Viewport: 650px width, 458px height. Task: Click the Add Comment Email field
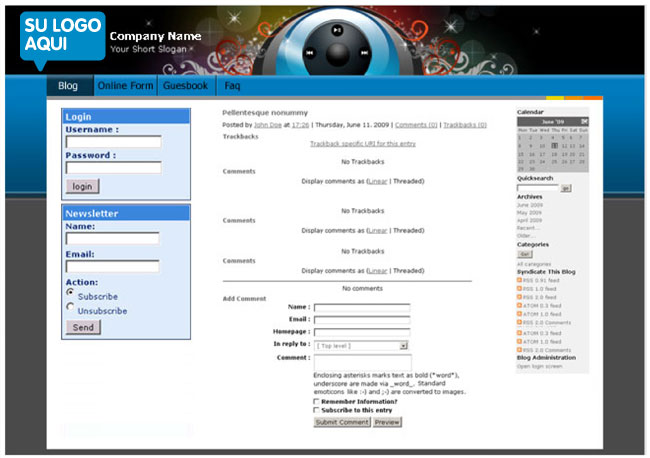[x=362, y=320]
